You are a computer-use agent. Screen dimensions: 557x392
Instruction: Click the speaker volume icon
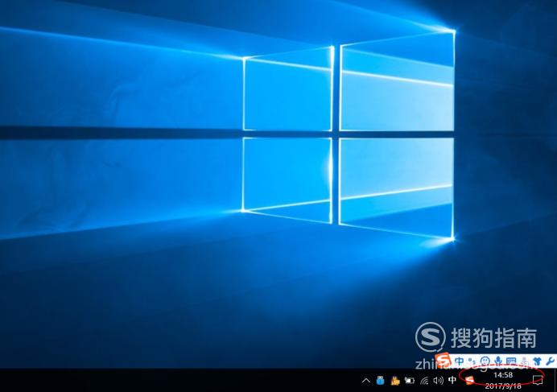pyautogui.click(x=438, y=381)
